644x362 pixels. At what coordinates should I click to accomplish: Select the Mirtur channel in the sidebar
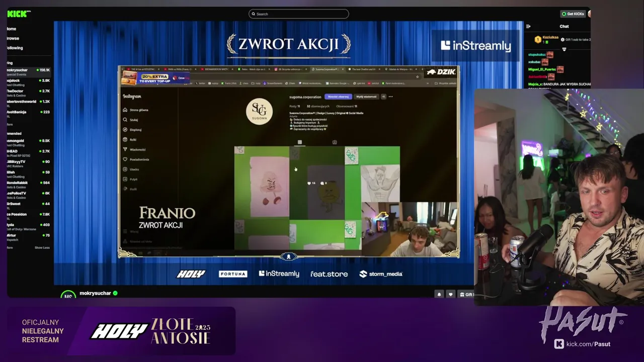tap(29, 237)
